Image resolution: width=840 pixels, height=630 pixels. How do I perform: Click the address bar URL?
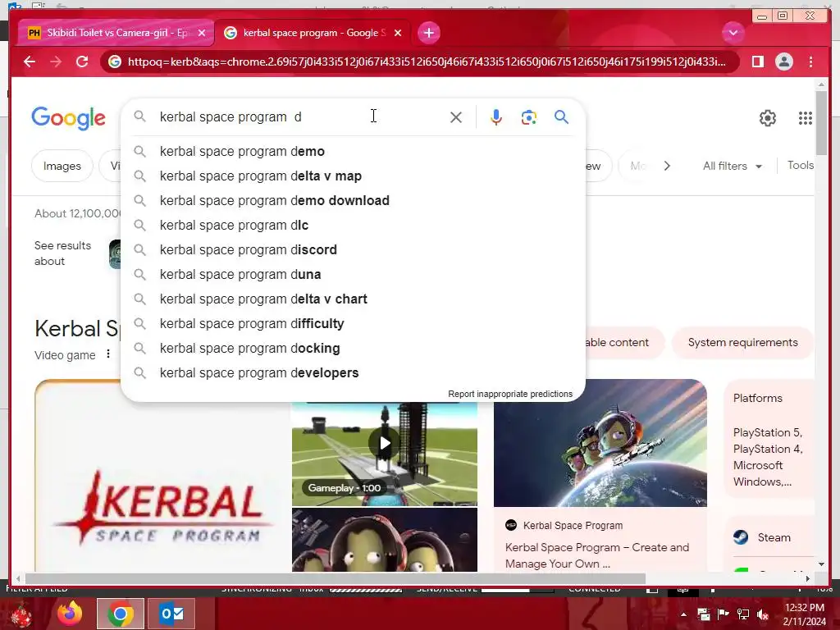coord(427,62)
